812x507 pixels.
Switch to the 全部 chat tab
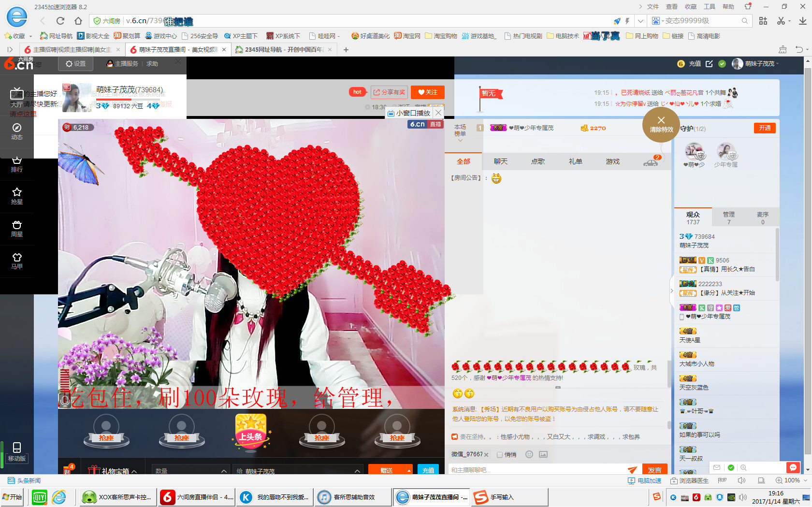[464, 161]
